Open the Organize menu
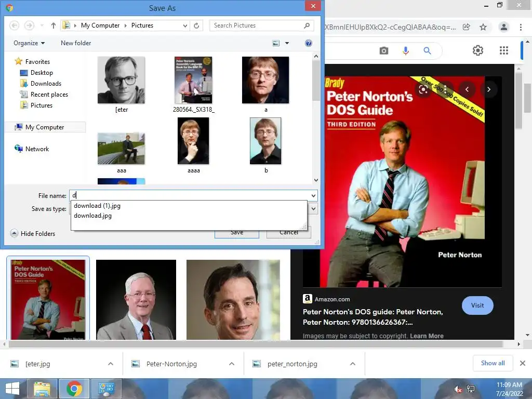 click(x=29, y=43)
